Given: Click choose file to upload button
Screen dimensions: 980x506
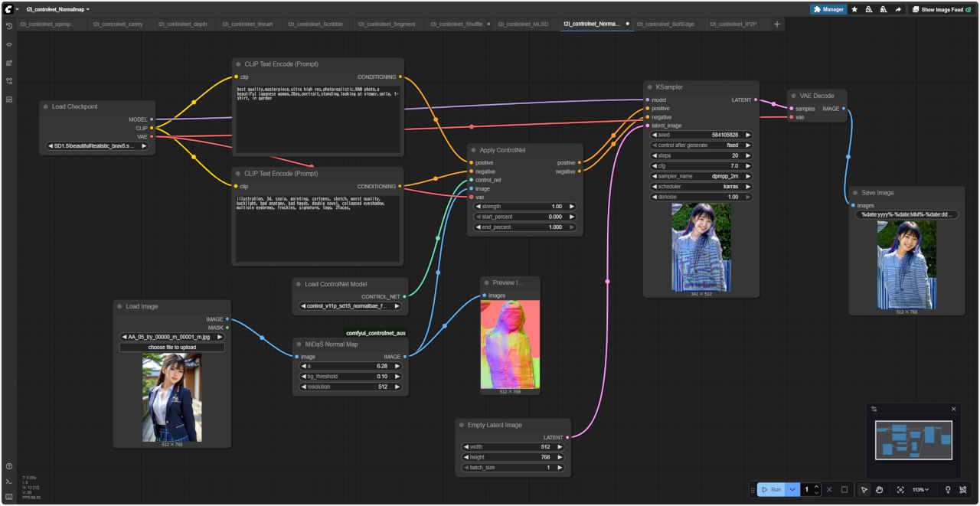Looking at the screenshot, I should [172, 348].
